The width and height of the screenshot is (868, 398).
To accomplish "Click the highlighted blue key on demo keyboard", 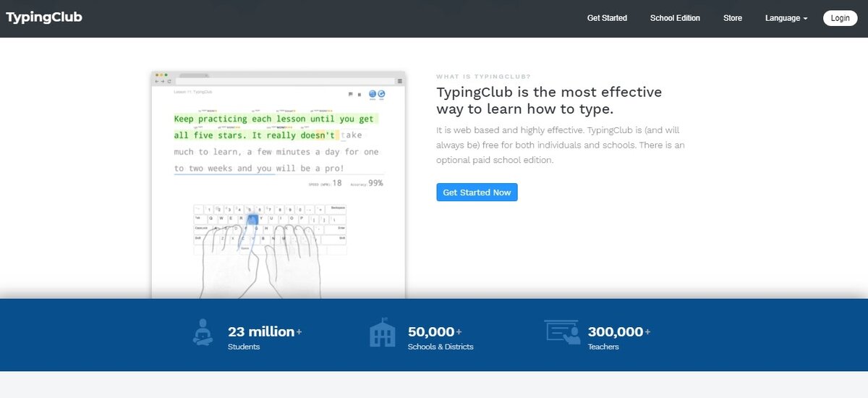I will 252,218.
